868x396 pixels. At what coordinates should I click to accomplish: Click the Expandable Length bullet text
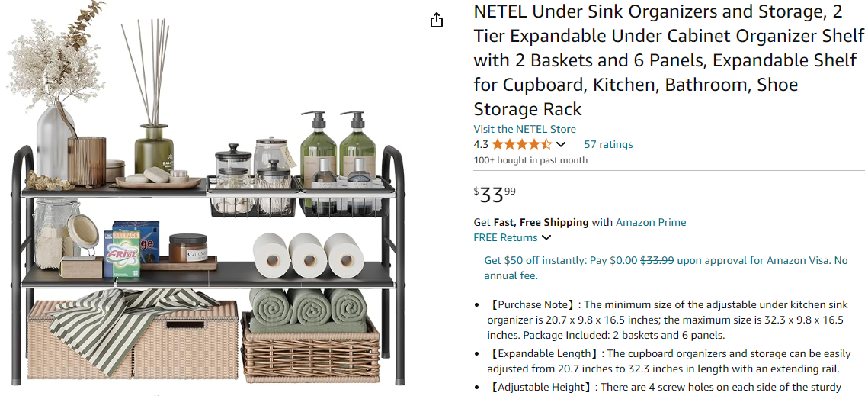pyautogui.click(x=664, y=361)
